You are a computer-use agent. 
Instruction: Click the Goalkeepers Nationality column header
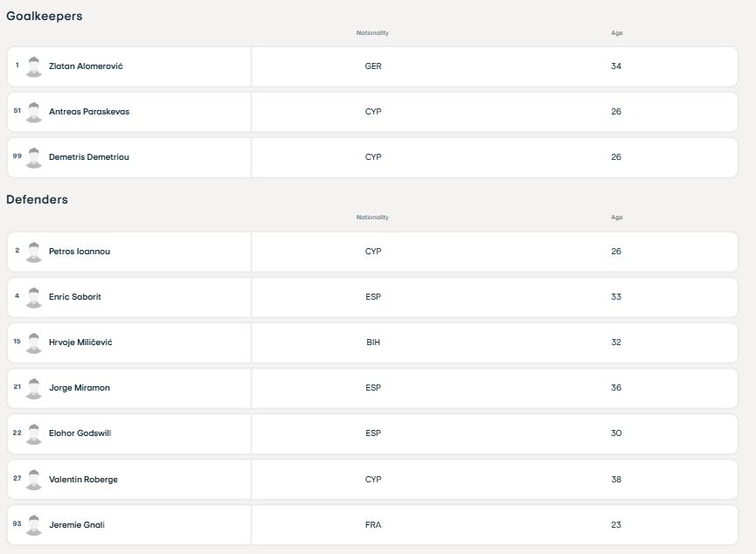coord(372,33)
